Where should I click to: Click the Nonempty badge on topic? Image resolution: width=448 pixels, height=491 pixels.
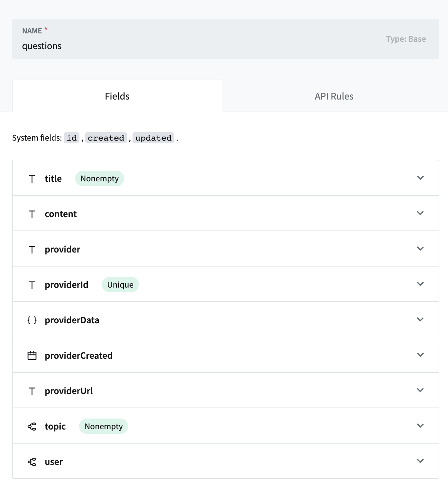[103, 426]
